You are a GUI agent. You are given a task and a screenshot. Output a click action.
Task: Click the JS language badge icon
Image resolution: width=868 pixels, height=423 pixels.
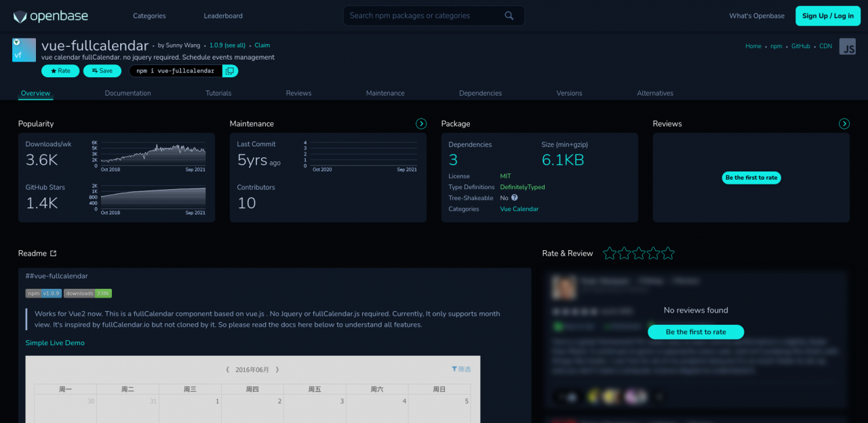tap(847, 46)
